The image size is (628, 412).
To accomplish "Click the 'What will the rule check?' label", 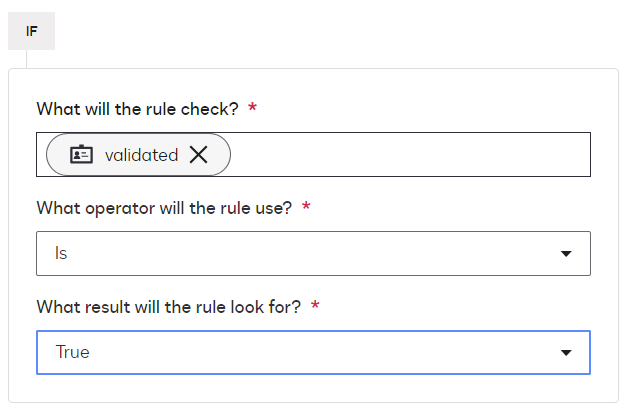I will click(x=137, y=108).
